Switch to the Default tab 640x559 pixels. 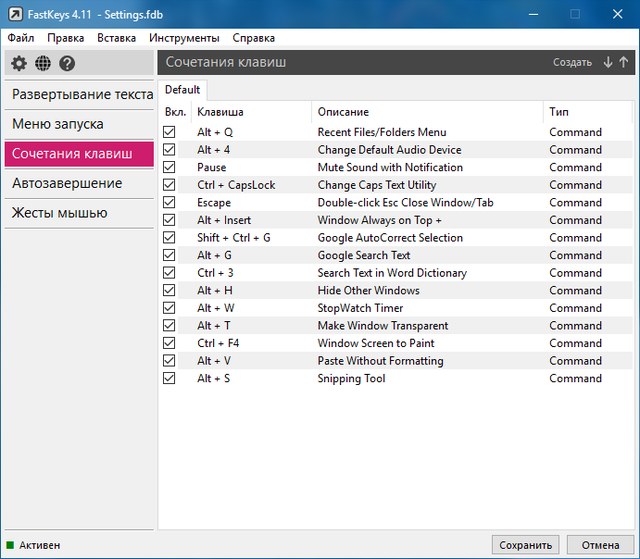(183, 89)
